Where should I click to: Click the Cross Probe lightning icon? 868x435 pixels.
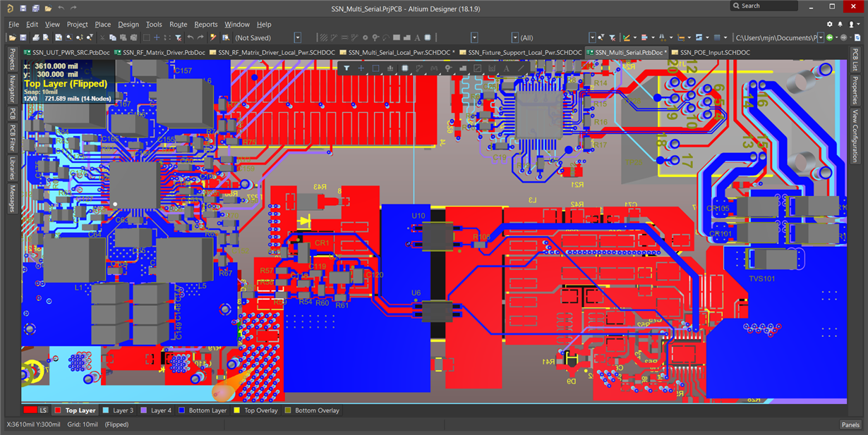point(212,37)
